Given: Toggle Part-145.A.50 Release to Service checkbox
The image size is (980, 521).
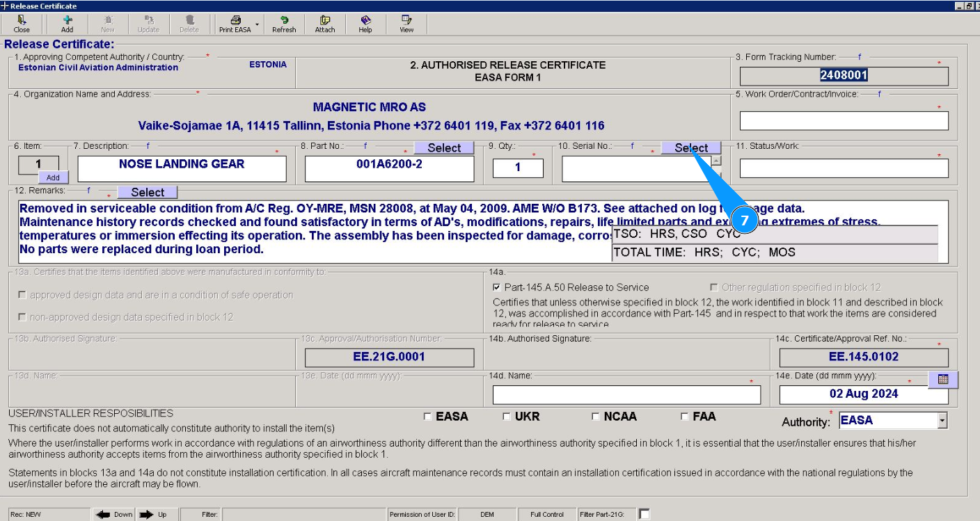Looking at the screenshot, I should pyautogui.click(x=496, y=287).
